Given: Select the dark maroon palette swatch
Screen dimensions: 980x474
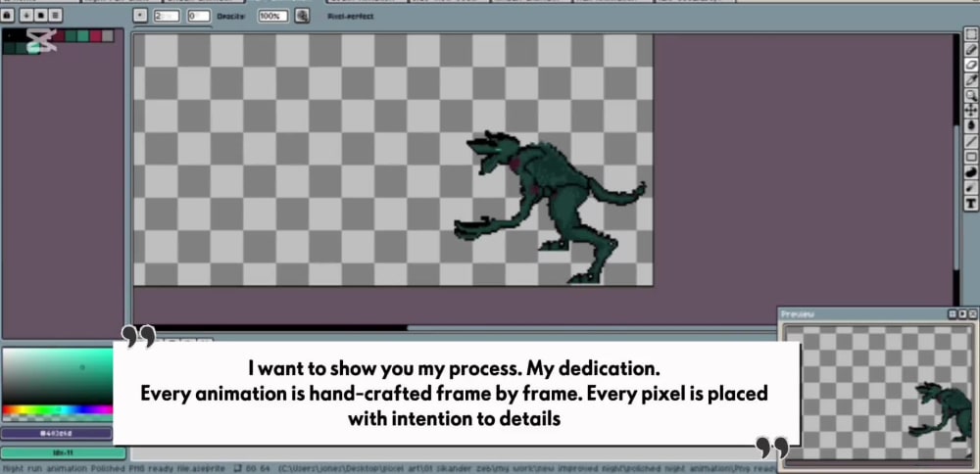Looking at the screenshot, I should click(58, 36).
